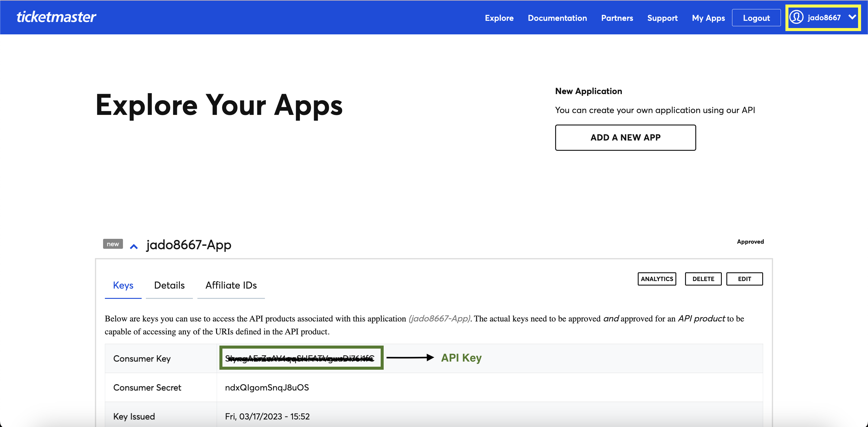868x427 pixels.
Task: Navigate to My Apps
Action: click(x=708, y=18)
